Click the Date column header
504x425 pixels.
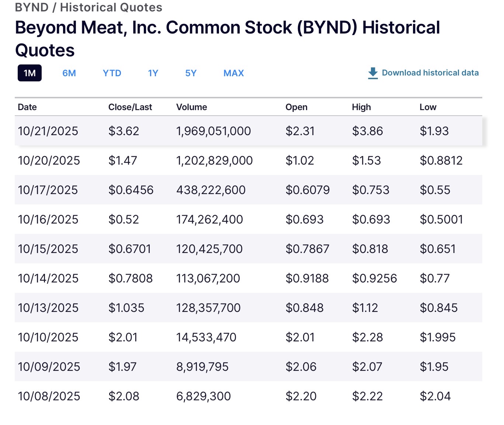pos(27,107)
